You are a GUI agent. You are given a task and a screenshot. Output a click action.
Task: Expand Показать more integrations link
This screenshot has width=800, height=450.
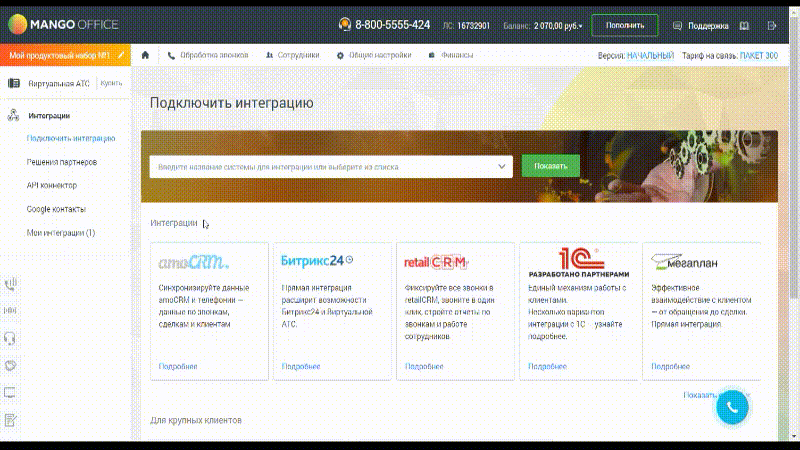click(x=717, y=395)
